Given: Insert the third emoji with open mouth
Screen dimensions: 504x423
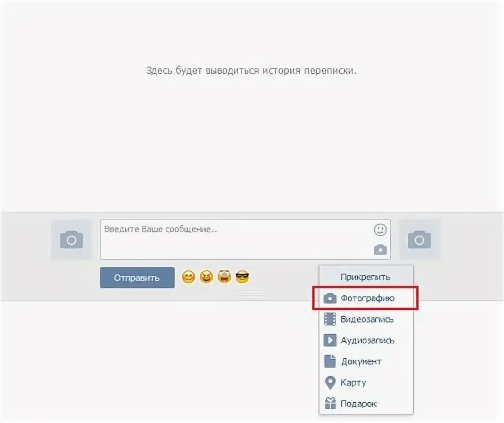Looking at the screenshot, I should click(224, 277).
